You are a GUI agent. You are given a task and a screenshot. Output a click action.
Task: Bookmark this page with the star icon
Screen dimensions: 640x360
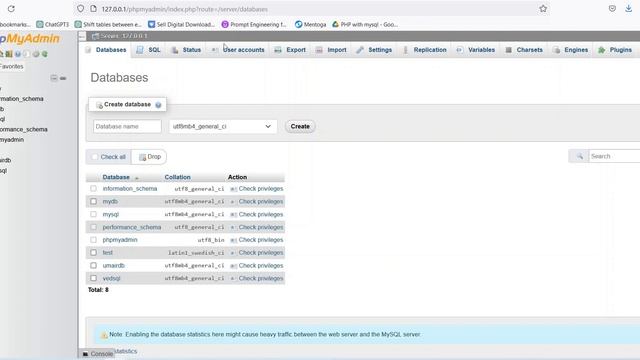[x=543, y=9]
